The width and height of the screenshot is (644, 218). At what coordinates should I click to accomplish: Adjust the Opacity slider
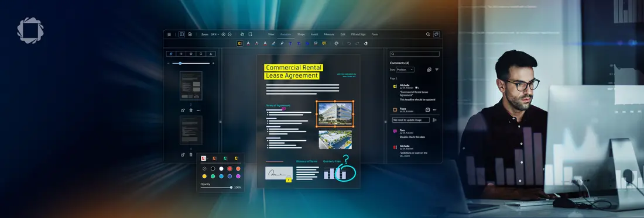click(216, 187)
